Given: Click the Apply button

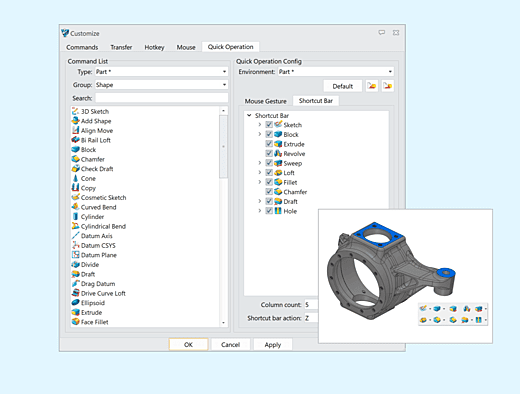Looking at the screenshot, I should [273, 345].
